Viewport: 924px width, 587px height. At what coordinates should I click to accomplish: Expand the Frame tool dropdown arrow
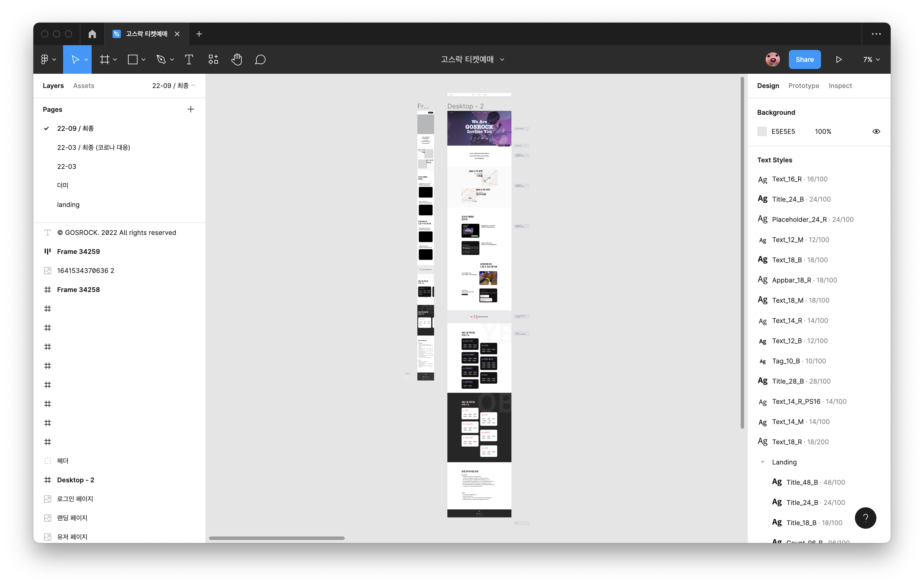point(115,59)
